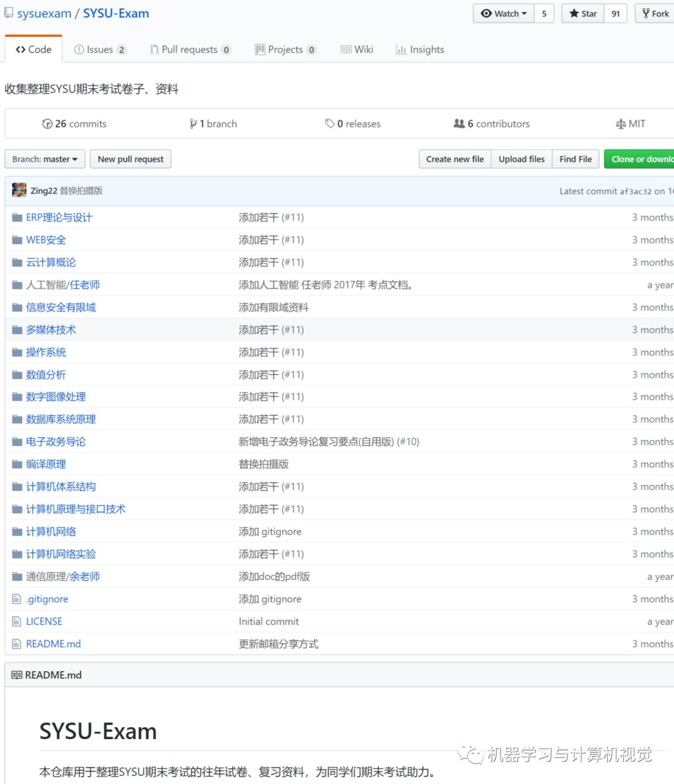Click the folder icon beside 数字图像处理
Screen dimensions: 674x784
point(17,396)
